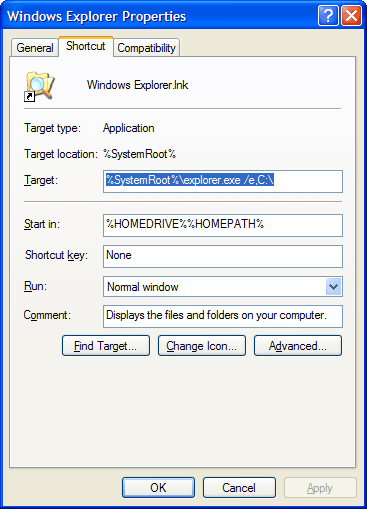Click the 'Target location:' label
Image resolution: width=367 pixels, height=509 pixels.
click(61, 154)
